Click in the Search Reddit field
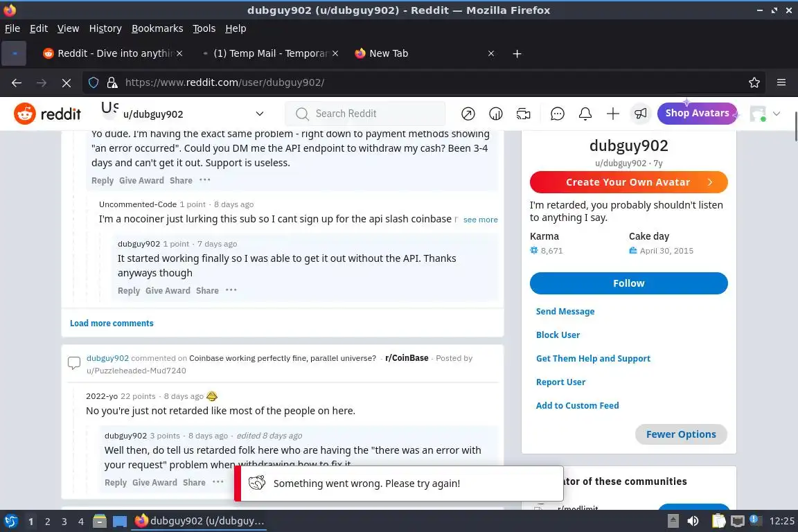Image resolution: width=798 pixels, height=532 pixels. point(366,114)
